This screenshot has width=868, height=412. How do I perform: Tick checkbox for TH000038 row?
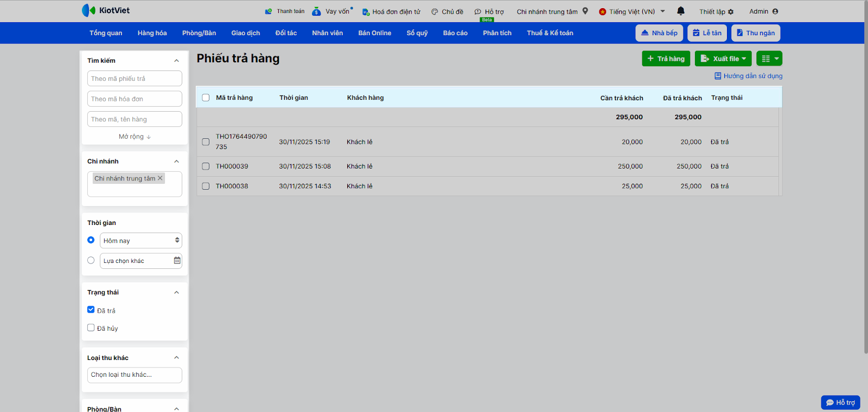tap(206, 186)
